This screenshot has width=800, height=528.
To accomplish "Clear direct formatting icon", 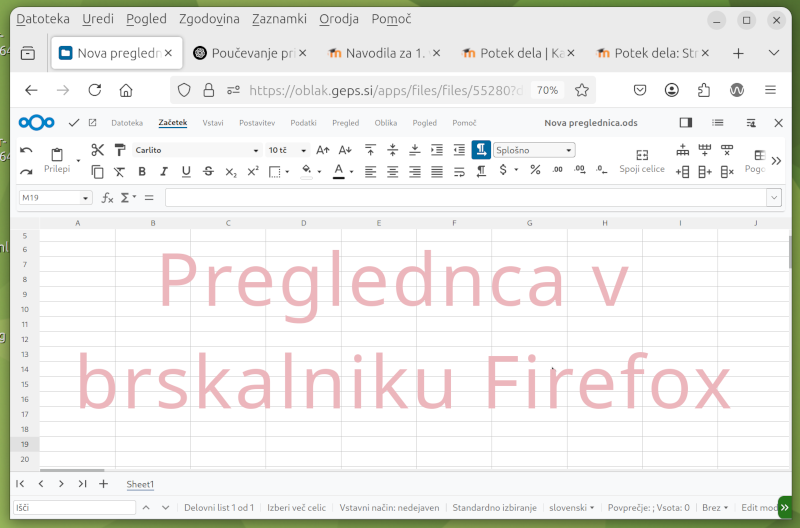I will point(119,172).
